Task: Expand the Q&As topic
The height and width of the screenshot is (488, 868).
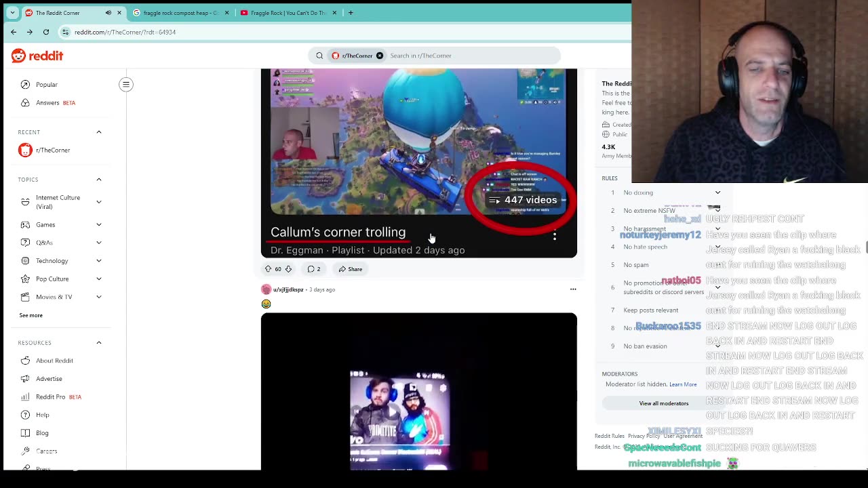Action: [x=99, y=243]
